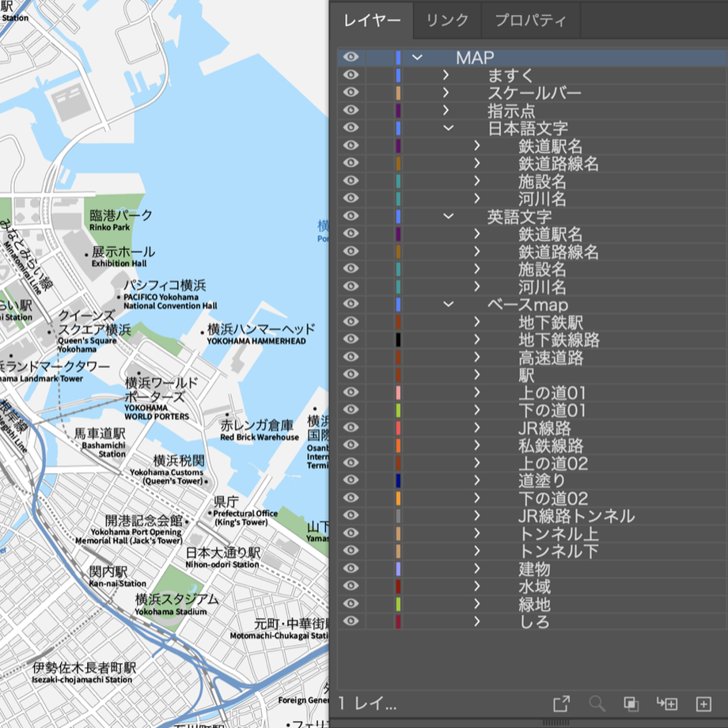Select the トンネル下 layer row

[x=532, y=551]
